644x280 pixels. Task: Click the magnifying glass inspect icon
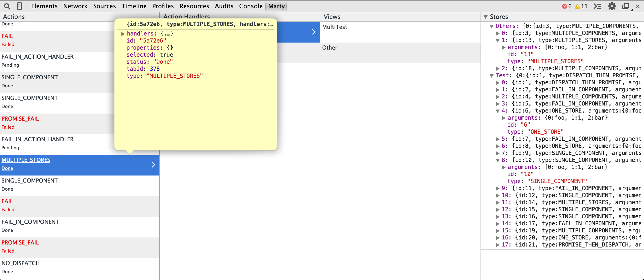7,6
